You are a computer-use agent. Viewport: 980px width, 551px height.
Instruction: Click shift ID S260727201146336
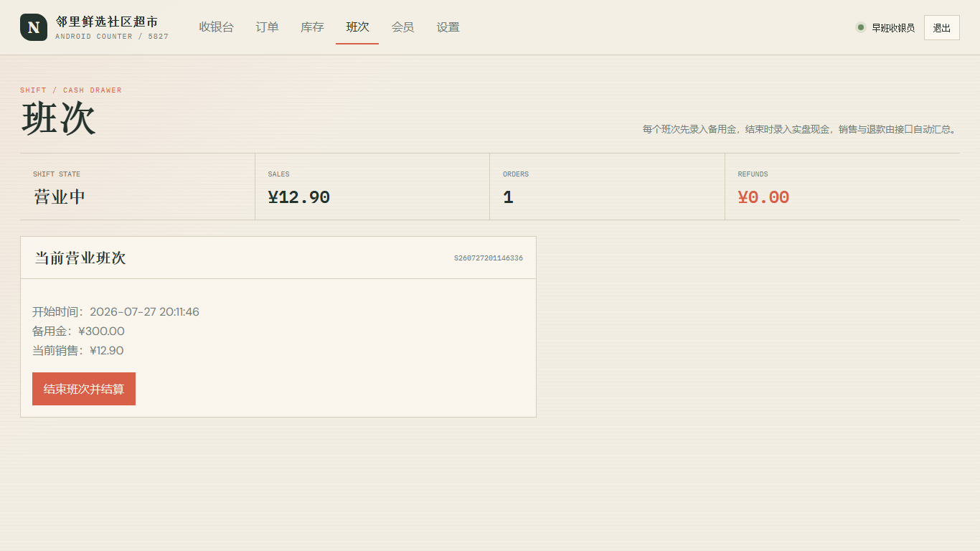coord(489,258)
